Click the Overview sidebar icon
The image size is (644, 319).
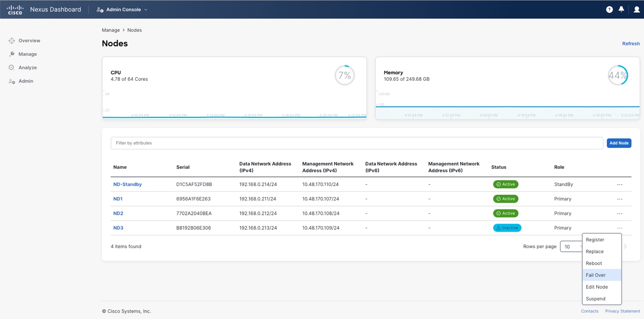(12, 41)
